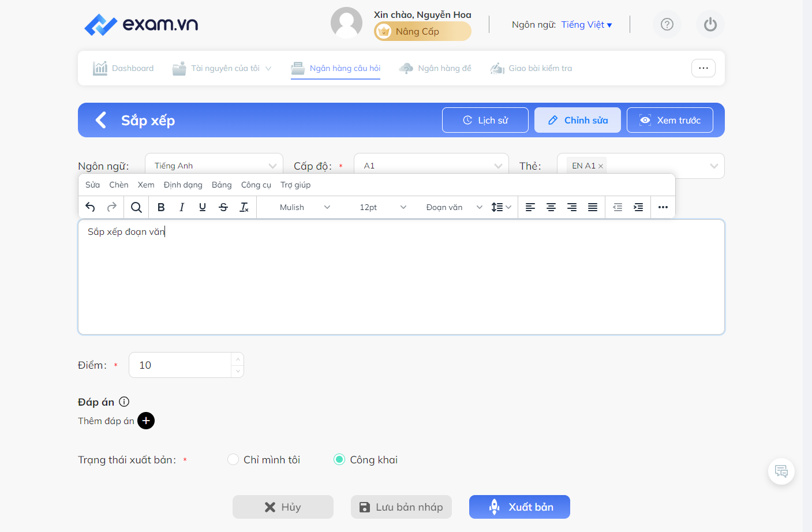The height and width of the screenshot is (532, 812).
Task: Click the undo arrow in editor toolbar
Action: [90, 207]
